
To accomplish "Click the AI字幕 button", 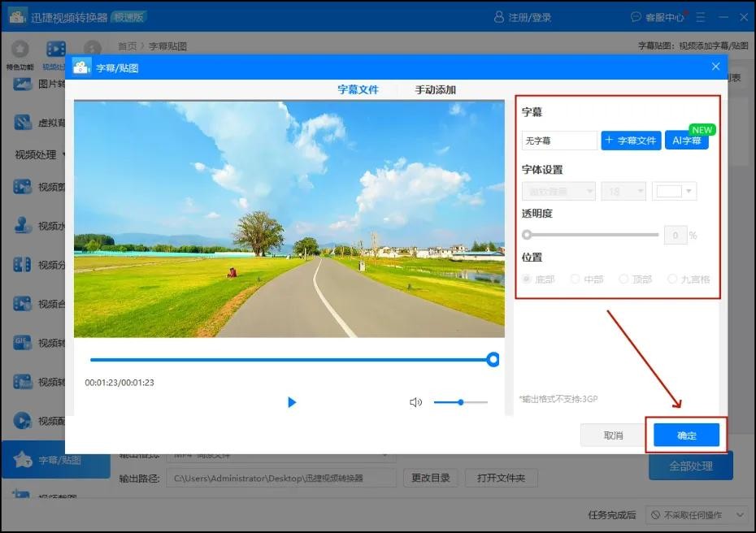I will coord(686,141).
